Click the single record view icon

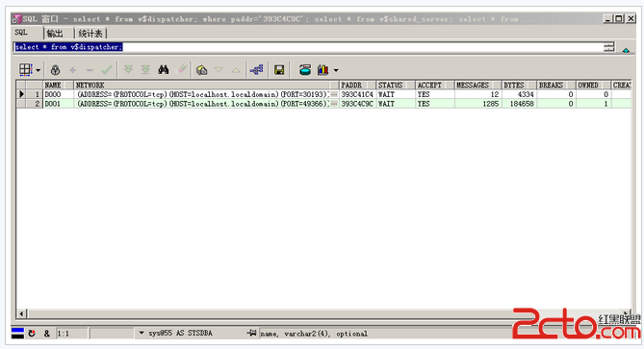201,70
